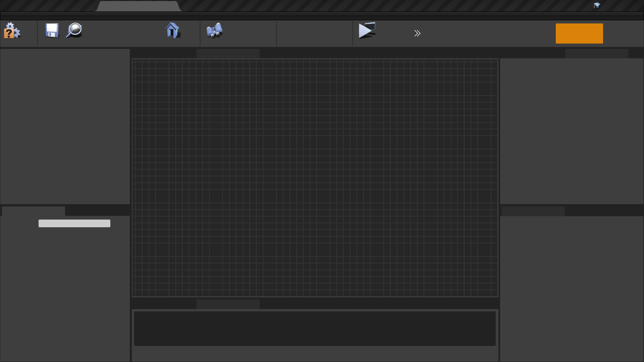
Task: Search using the binoculars icon
Action: (214, 31)
